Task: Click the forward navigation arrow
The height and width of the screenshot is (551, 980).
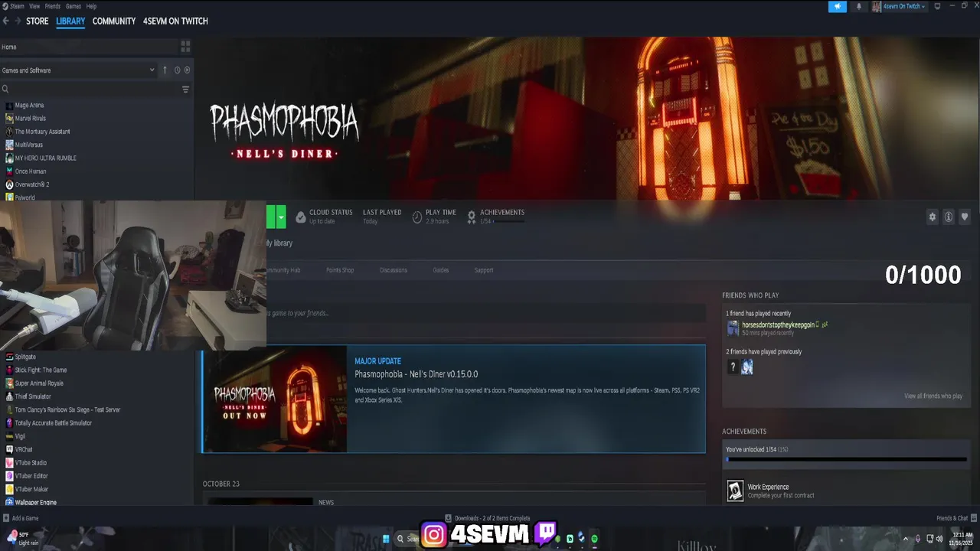Action: [18, 21]
